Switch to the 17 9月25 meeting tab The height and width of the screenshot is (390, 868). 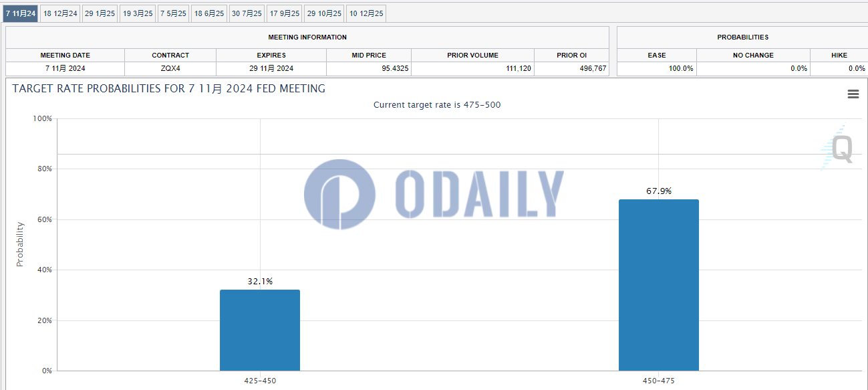click(285, 13)
